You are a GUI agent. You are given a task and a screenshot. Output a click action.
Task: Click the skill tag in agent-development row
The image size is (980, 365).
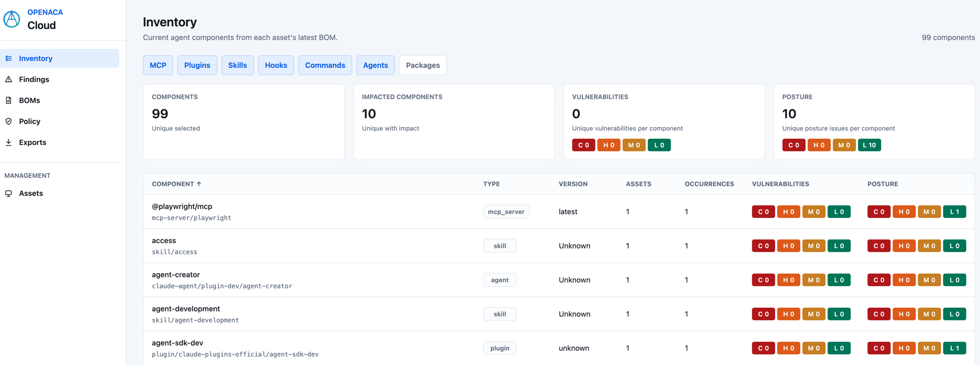click(500, 314)
